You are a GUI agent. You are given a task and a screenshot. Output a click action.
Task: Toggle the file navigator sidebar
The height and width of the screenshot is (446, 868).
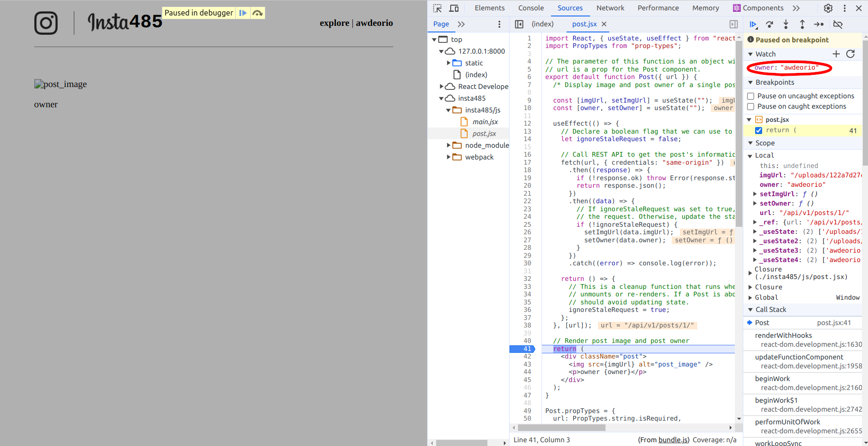[x=519, y=24]
